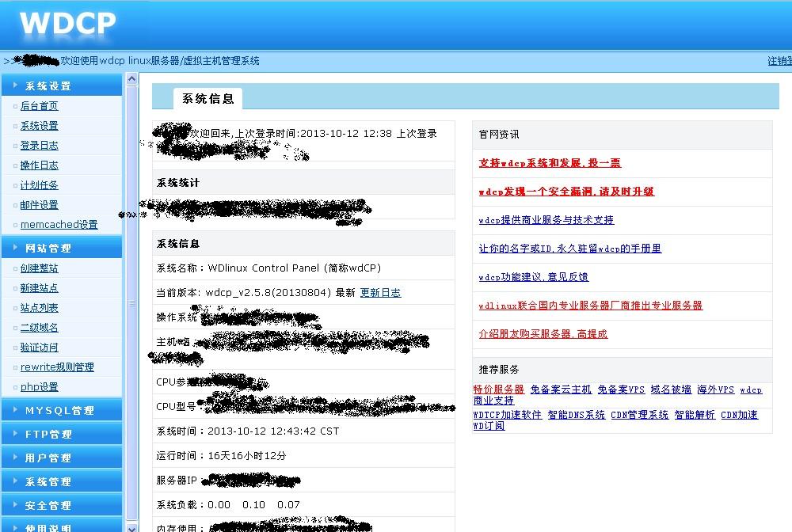
Task: Open the memcached设置 link
Action: point(59,225)
